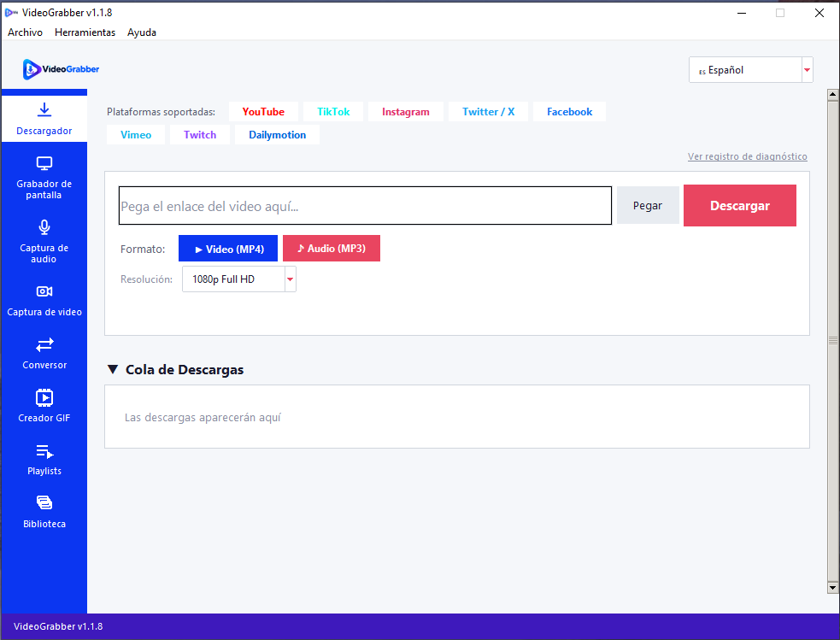This screenshot has height=640, width=840.
Task: Focus the video link input field
Action: [365, 206]
